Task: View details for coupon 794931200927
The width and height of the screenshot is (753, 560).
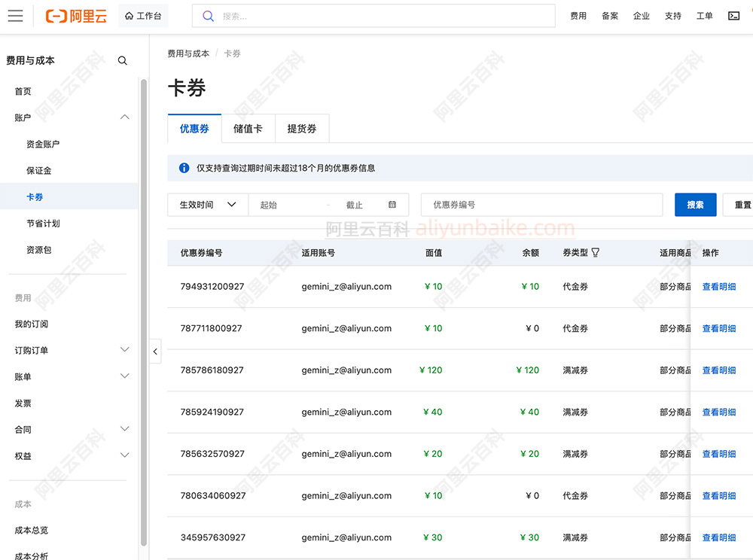Action: 718,287
